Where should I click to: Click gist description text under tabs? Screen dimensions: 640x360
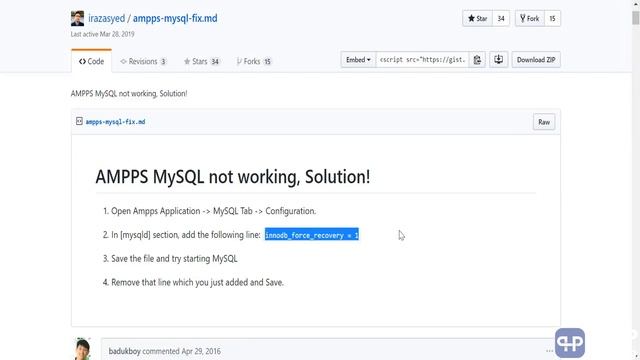129,93
